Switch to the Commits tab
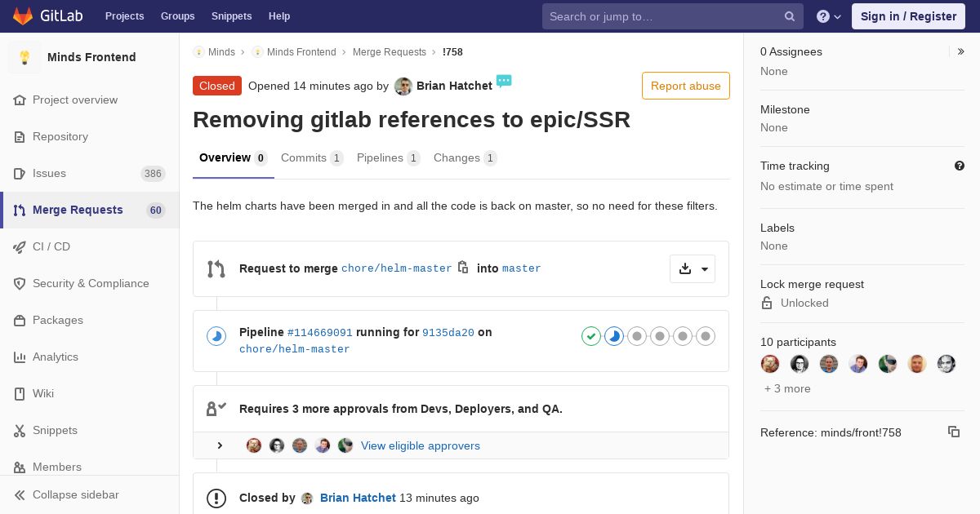Image resolution: width=980 pixels, height=514 pixels. (x=312, y=158)
